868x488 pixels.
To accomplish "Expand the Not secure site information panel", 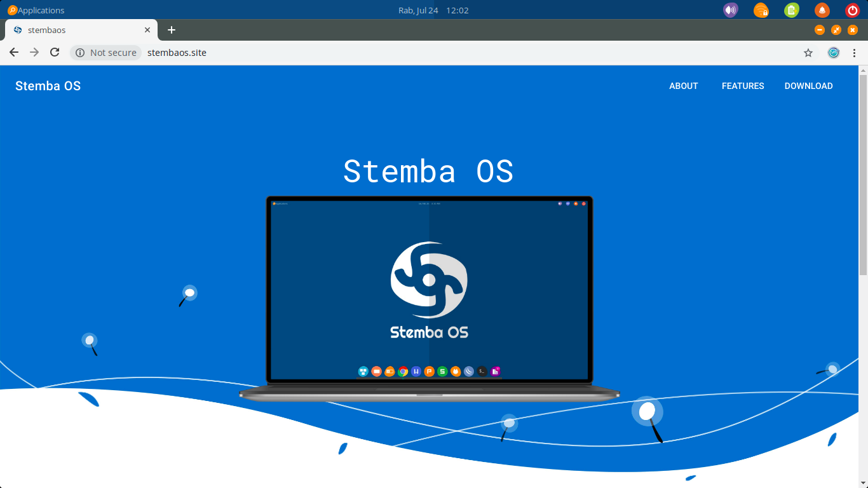I will tap(105, 53).
